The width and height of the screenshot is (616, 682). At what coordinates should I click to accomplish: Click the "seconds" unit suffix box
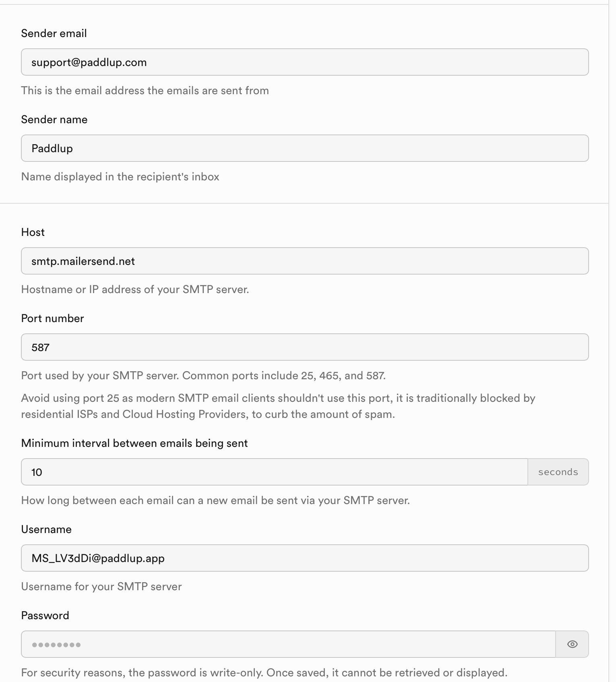558,472
